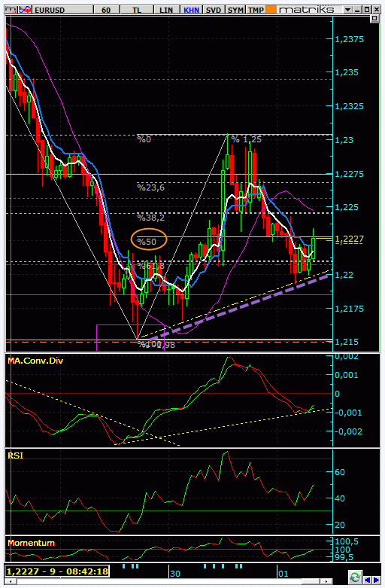The image size is (385, 588).
Task: Click the blue right arrow navigation icon
Action: 376,580
